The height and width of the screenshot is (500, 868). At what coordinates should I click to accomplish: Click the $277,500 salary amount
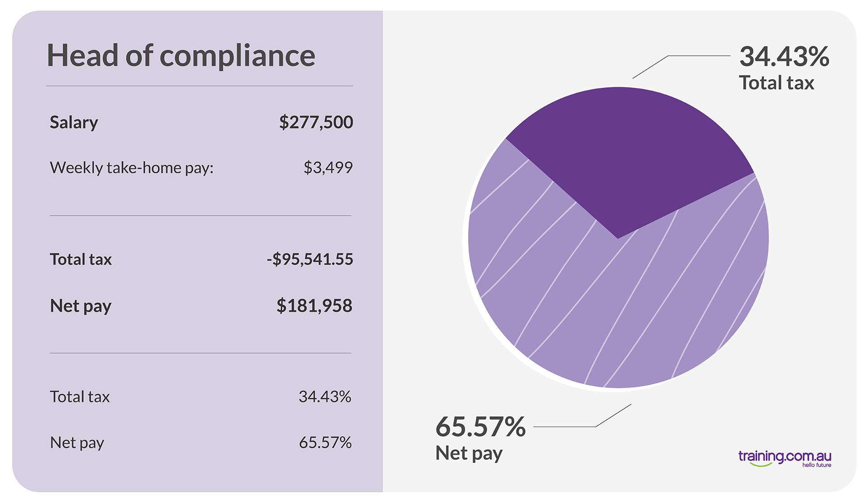[x=316, y=123]
